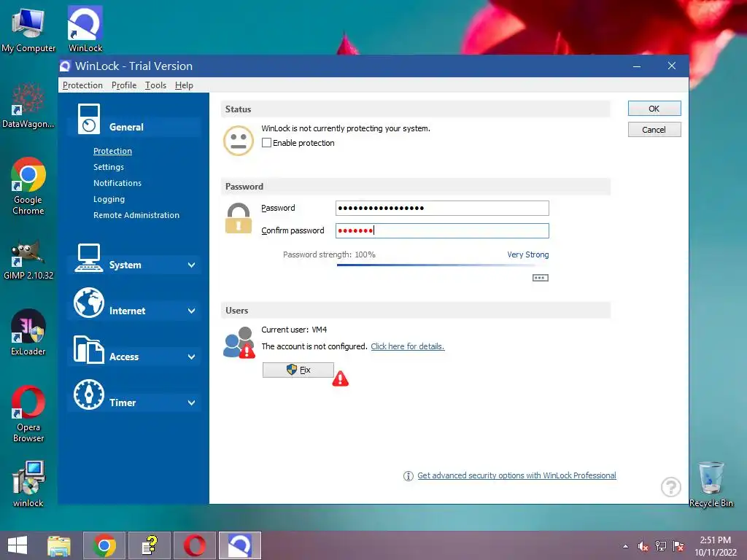Select Logging in General sidebar
Viewport: 747px width, 560px height.
pos(109,200)
